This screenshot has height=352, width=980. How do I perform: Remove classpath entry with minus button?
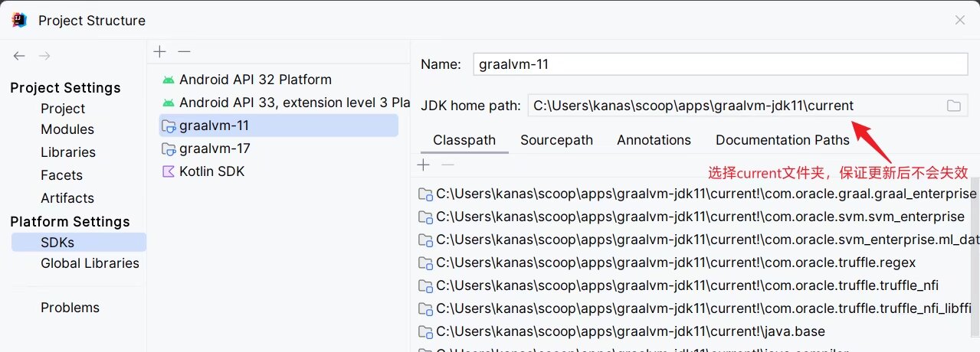click(448, 165)
